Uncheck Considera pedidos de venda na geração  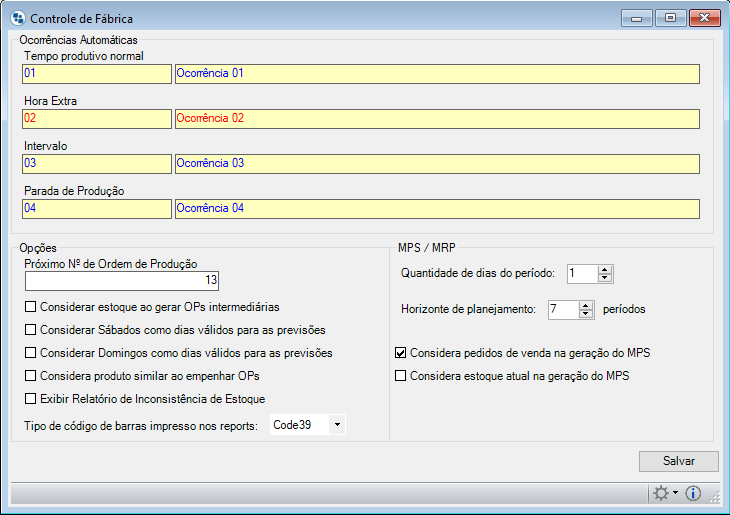(x=401, y=353)
